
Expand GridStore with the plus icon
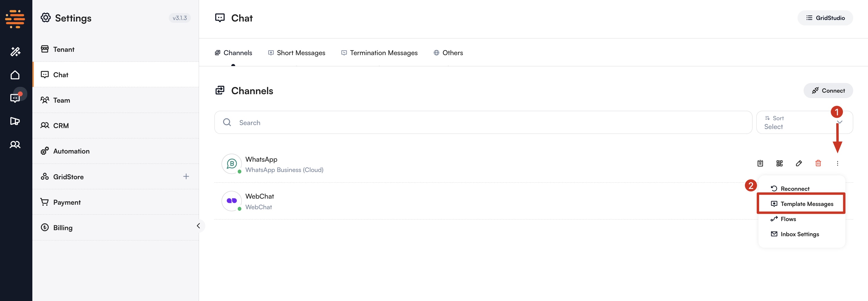186,177
